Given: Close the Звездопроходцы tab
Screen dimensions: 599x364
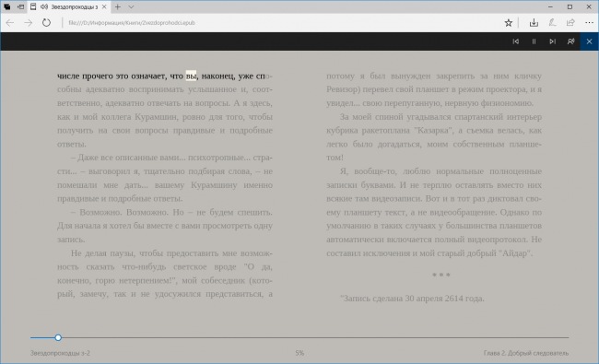Looking at the screenshot, I should 104,6.
